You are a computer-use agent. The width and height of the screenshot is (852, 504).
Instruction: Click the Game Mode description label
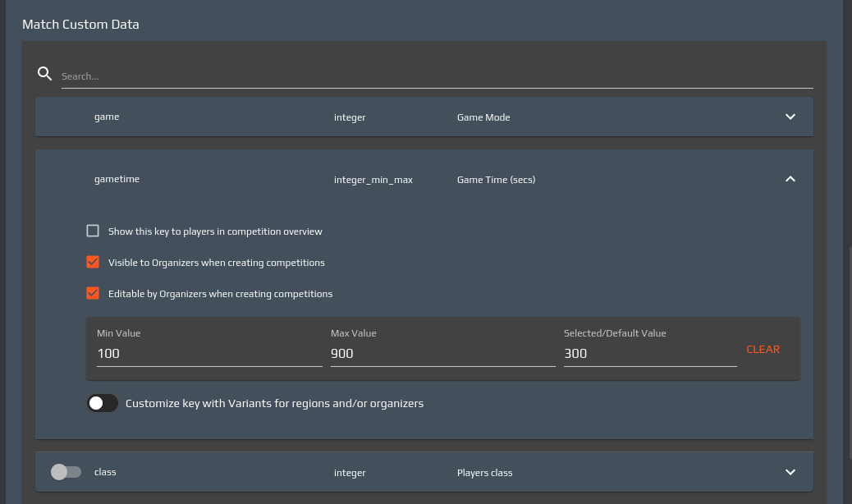tap(483, 117)
